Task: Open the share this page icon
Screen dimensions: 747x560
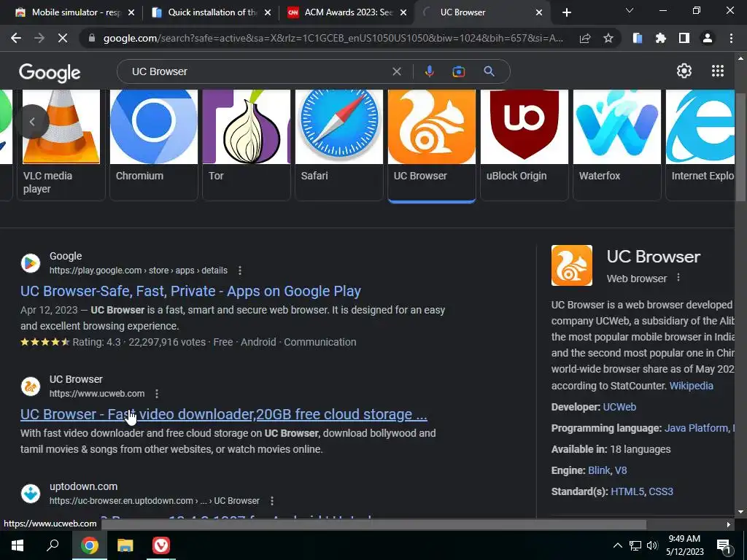Action: click(x=585, y=38)
